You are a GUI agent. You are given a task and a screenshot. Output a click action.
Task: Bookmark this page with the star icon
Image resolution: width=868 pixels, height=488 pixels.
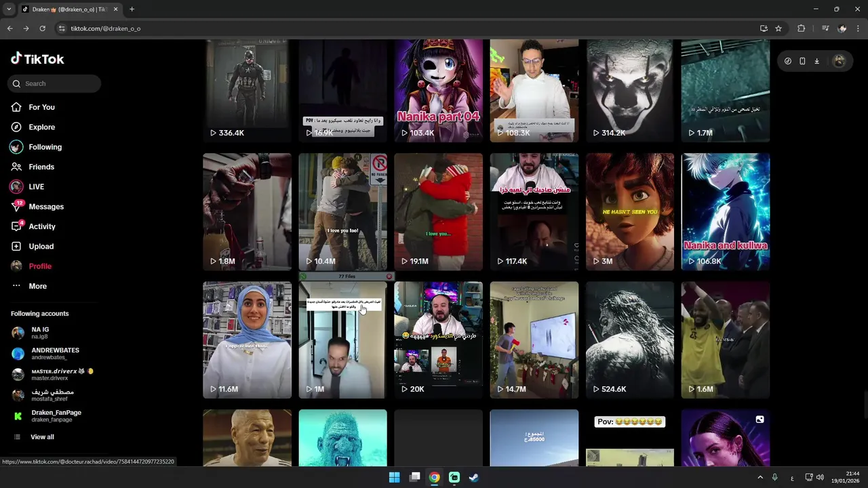[x=778, y=28]
